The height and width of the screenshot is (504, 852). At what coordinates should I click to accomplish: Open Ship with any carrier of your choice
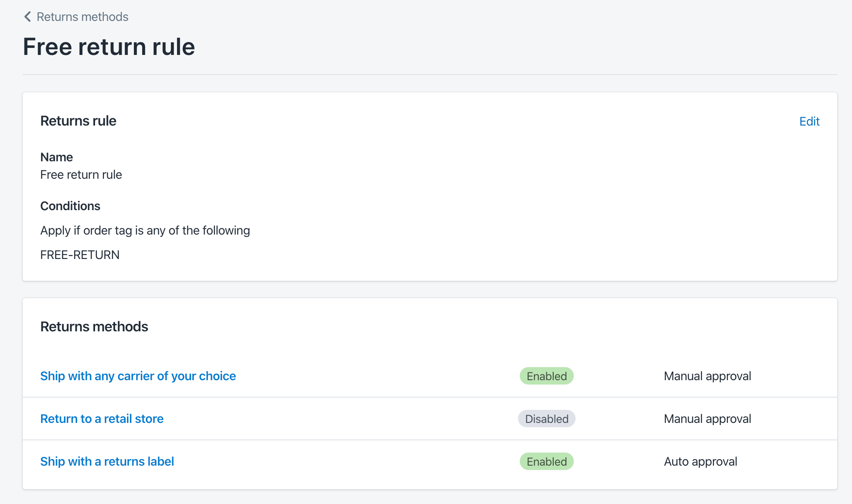point(138,376)
